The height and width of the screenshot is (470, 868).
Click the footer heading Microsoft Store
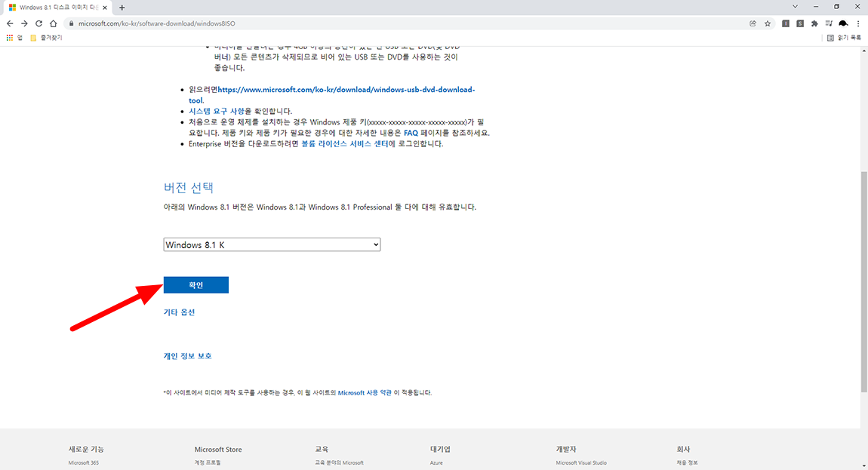[218, 450]
